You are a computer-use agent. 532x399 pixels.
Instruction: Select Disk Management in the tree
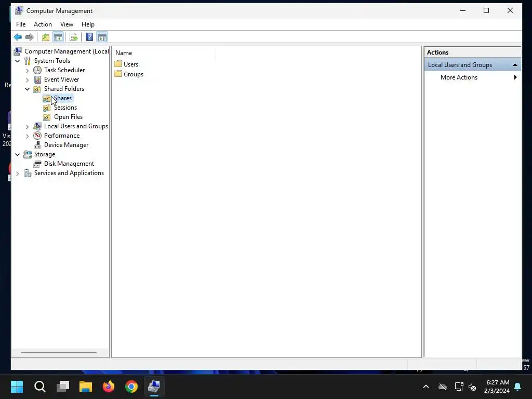click(x=69, y=164)
